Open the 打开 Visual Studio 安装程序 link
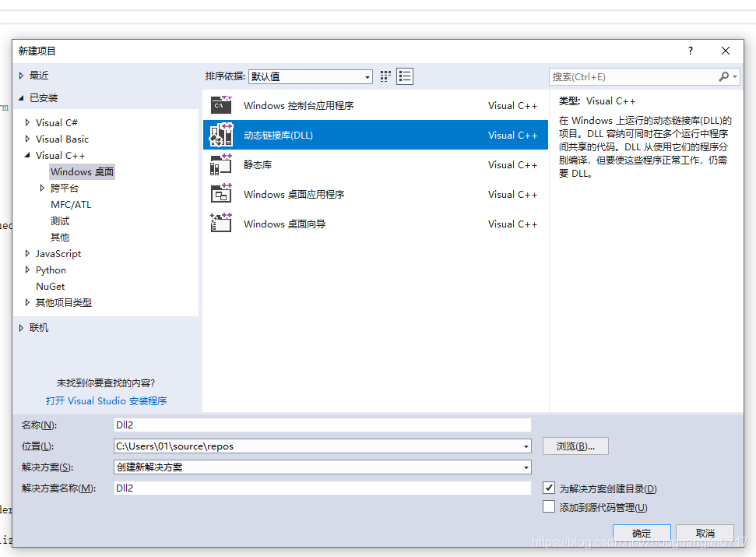756x557 pixels. coord(106,400)
